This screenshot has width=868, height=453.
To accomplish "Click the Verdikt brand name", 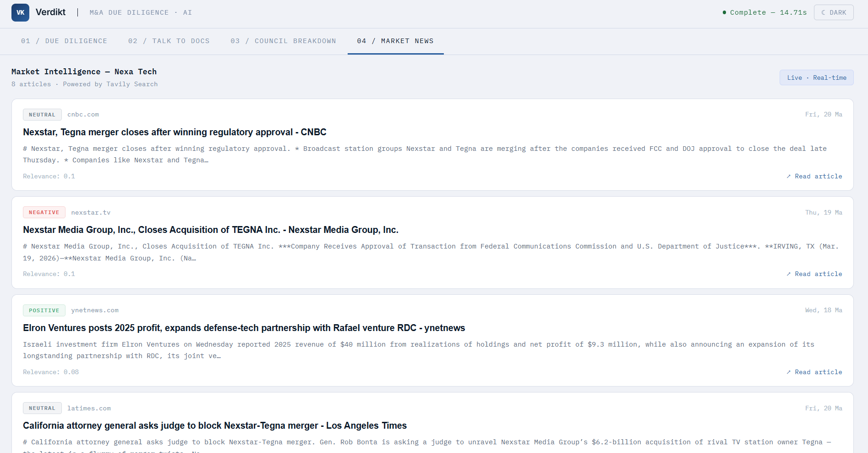I will pos(50,12).
